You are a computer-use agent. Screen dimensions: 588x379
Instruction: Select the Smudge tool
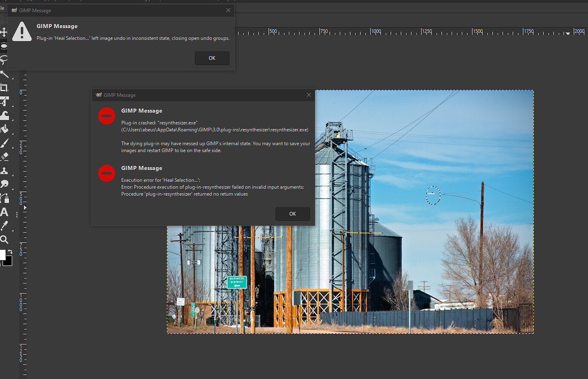coord(4,184)
